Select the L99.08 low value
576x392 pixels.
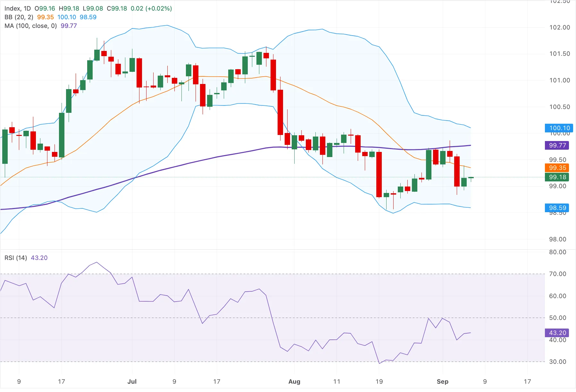(93, 9)
